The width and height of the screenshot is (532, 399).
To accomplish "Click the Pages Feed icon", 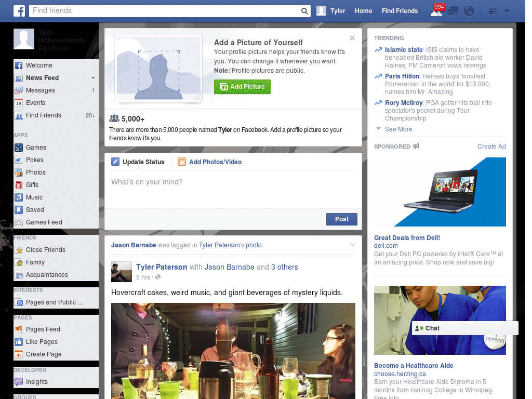I will click(x=19, y=329).
